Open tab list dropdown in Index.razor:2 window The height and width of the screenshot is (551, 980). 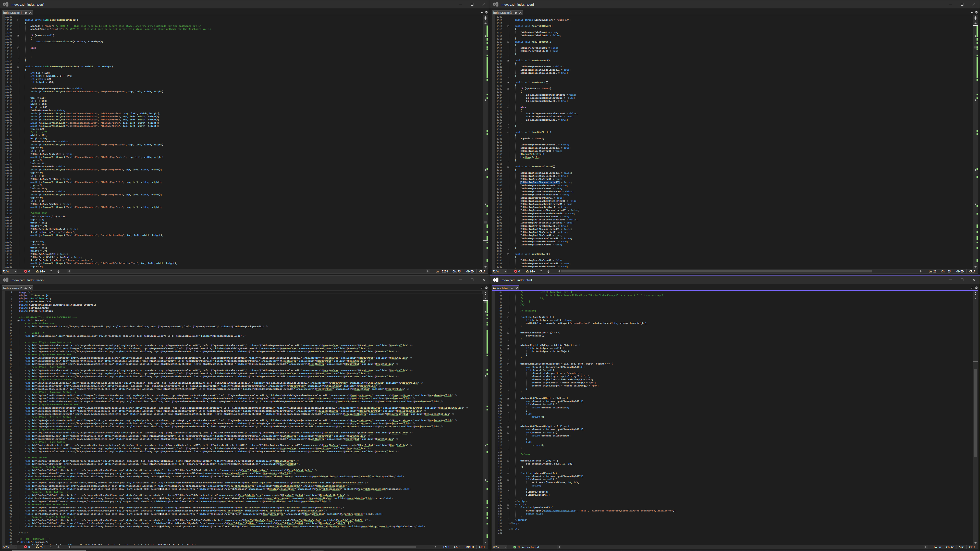tap(482, 288)
